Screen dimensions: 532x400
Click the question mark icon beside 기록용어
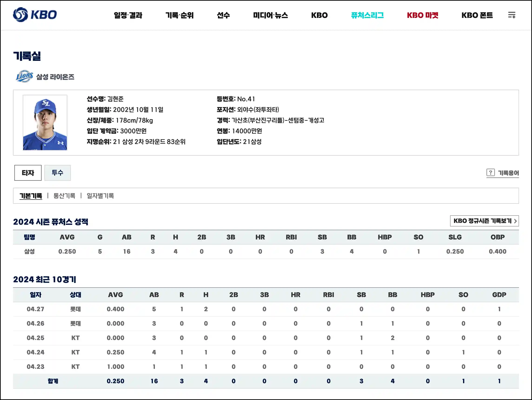point(491,173)
